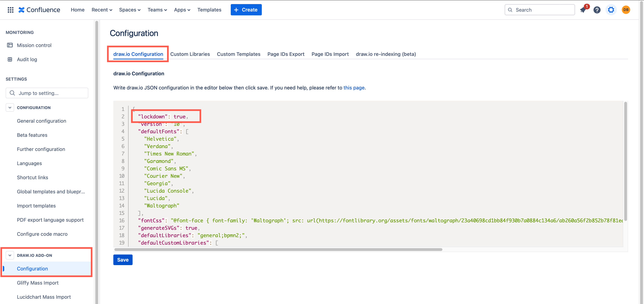Screen dimensions: 644x304
Task: Open Languages settings
Action: 29,163
